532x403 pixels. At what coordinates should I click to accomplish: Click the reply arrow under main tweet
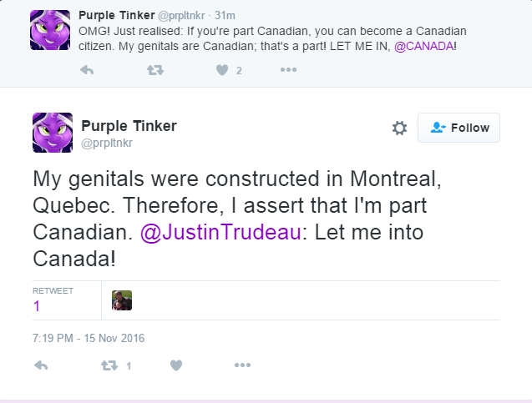(41, 365)
